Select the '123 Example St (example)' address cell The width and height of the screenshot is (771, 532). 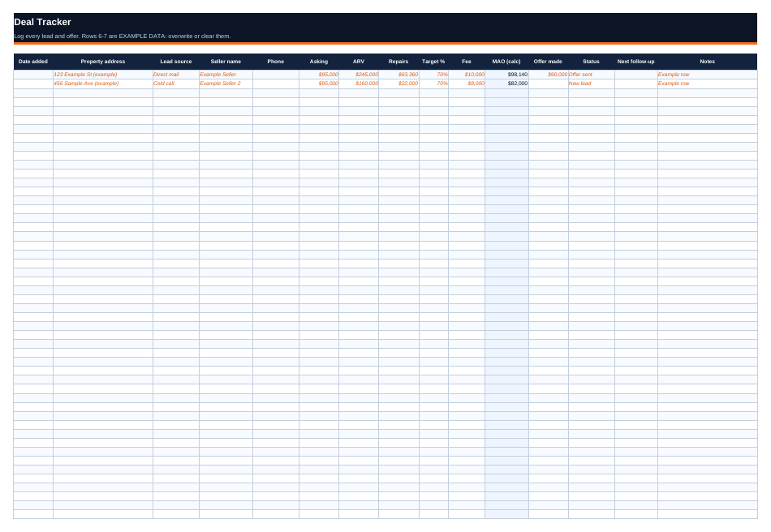coord(103,75)
